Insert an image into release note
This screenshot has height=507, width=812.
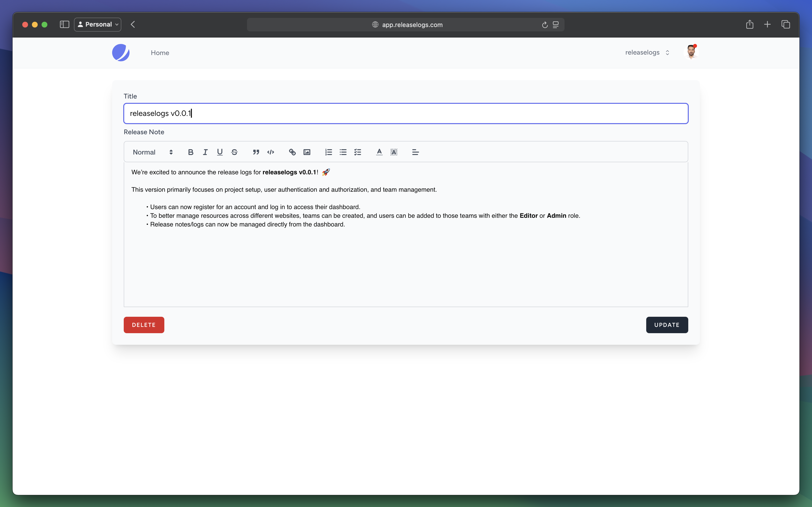(307, 152)
